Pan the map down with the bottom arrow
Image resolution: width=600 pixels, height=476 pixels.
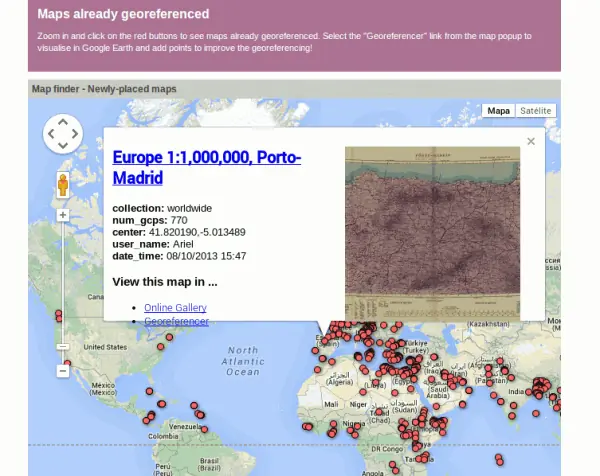[63, 146]
